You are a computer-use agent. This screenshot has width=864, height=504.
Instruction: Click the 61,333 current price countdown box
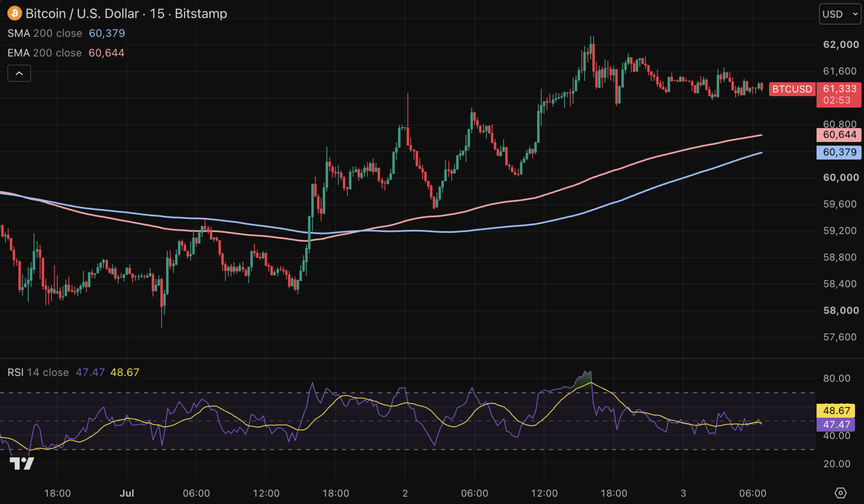[x=839, y=94]
